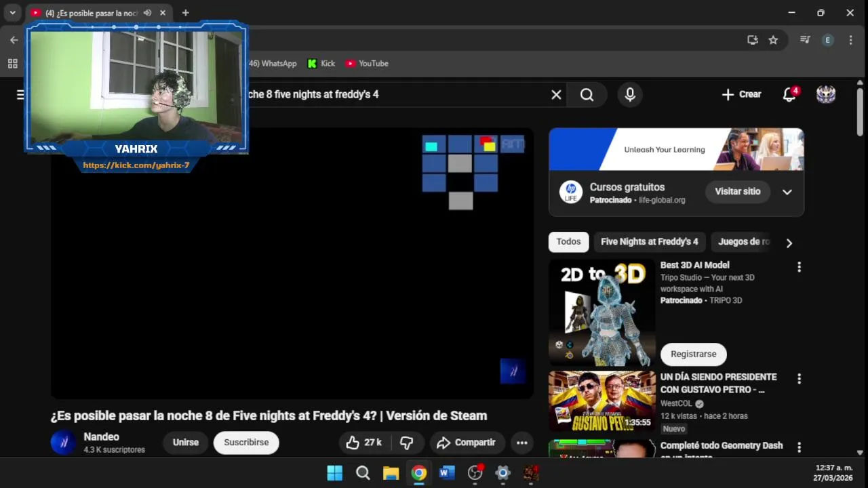Select the ¿Es posible pasar la noche tab

pyautogui.click(x=91, y=13)
